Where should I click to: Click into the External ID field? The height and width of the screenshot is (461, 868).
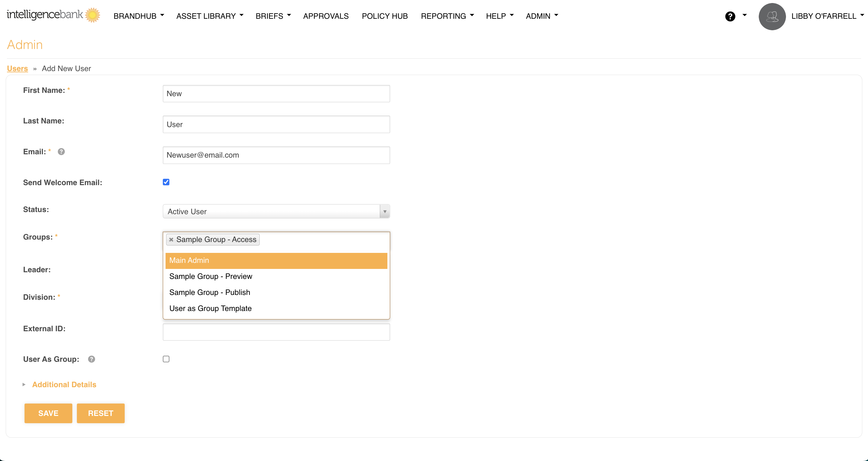pyautogui.click(x=276, y=332)
